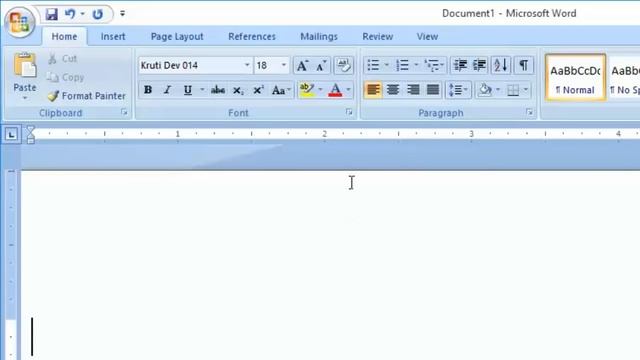The width and height of the screenshot is (640, 360).
Task: Activate the Format Painter
Action: [x=86, y=96]
